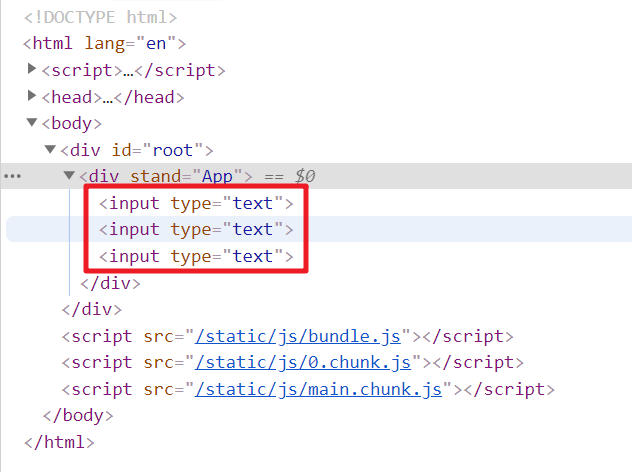This screenshot has width=632, height=472.
Task: Collapse the div id="root" node
Action: (50, 149)
